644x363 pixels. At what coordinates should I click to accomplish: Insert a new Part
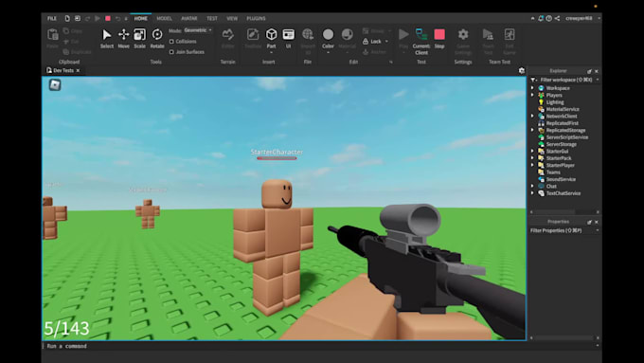click(x=271, y=39)
